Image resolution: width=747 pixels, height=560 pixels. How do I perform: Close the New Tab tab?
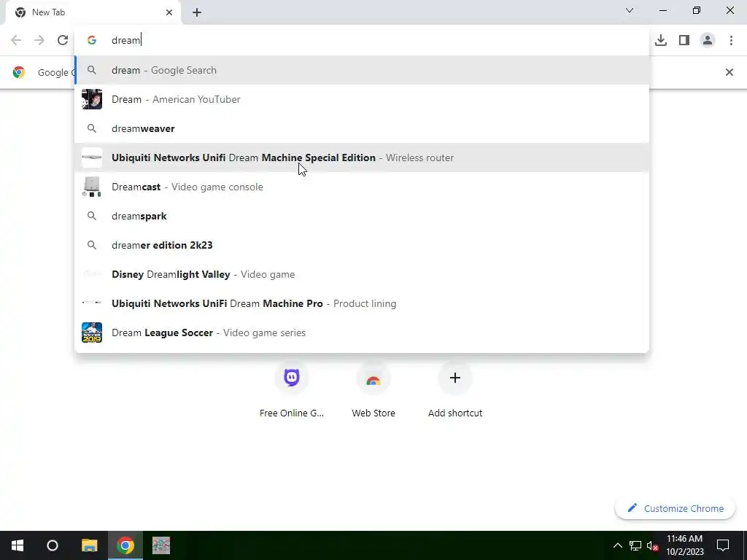169,12
